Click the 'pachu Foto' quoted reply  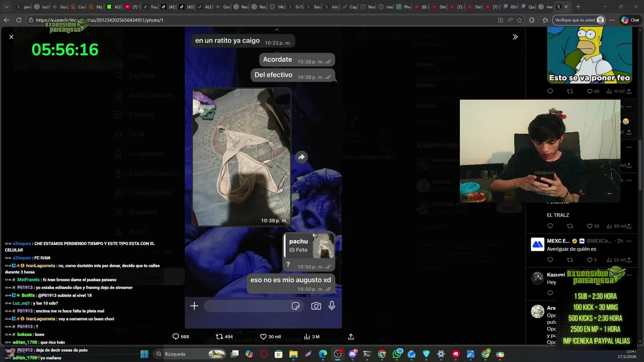pos(309,246)
